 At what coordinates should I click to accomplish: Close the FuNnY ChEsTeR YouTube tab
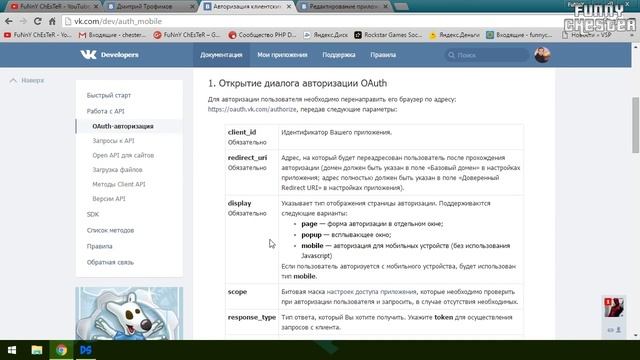tap(96, 7)
